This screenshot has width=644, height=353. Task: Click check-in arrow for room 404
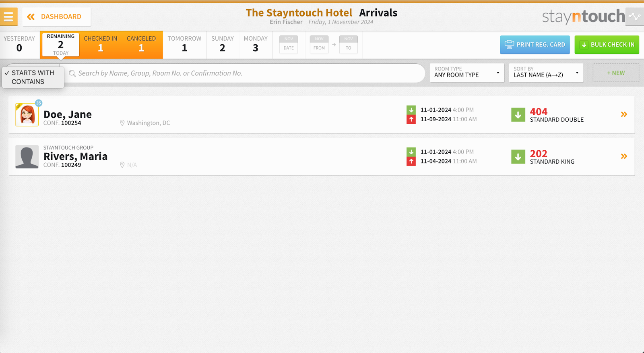pyautogui.click(x=518, y=115)
